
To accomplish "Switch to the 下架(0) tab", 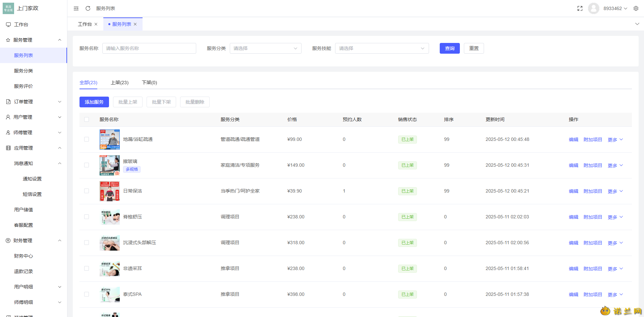I will (149, 83).
